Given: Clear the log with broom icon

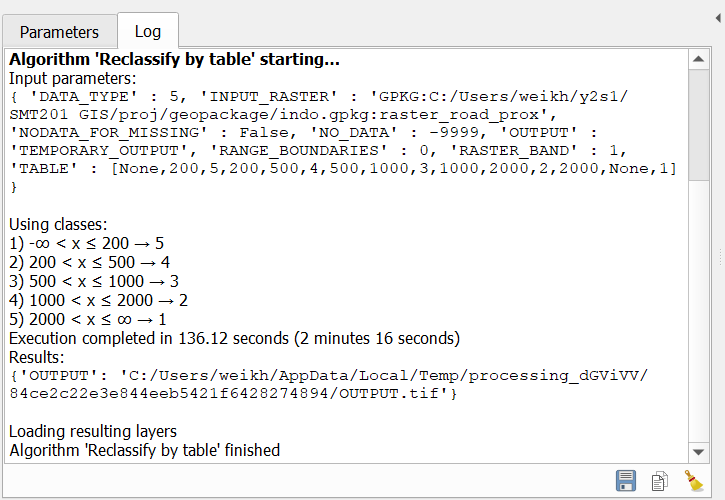Looking at the screenshot, I should [693, 481].
